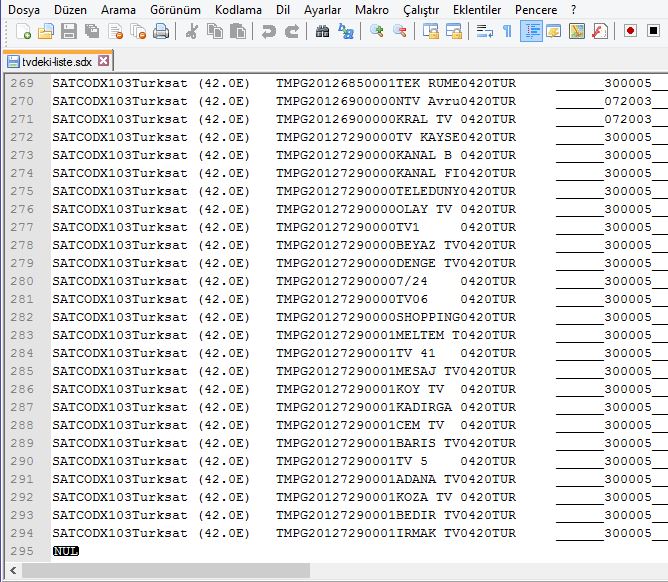Click the text 'TEK RUME' on line 269
The width and height of the screenshot is (668, 582).
coord(428,83)
